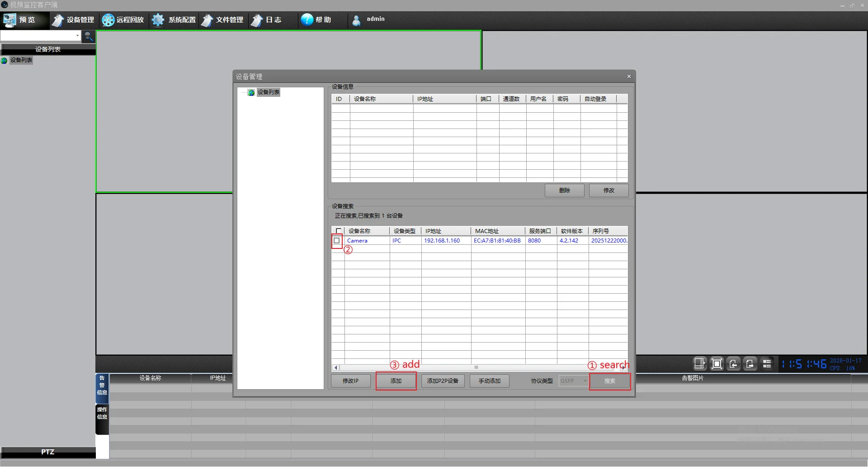Click the list view icon in bottom toolbar
868x467 pixels.
tap(767, 364)
